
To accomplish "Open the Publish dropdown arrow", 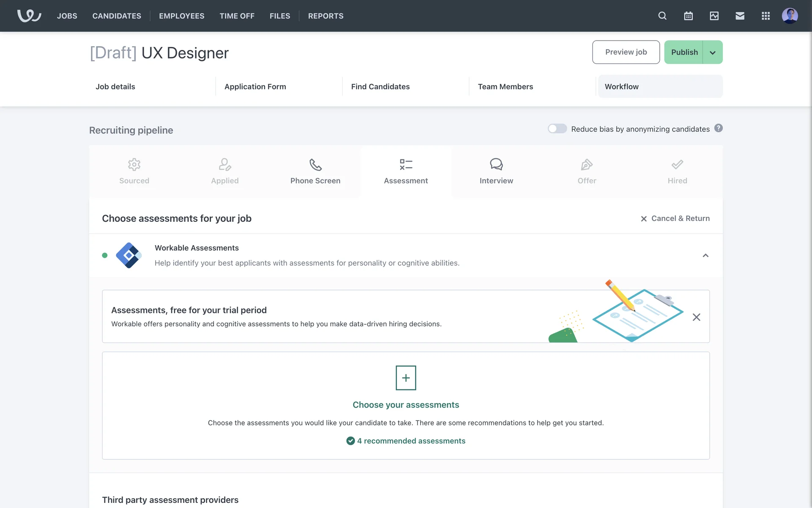I will (x=713, y=52).
